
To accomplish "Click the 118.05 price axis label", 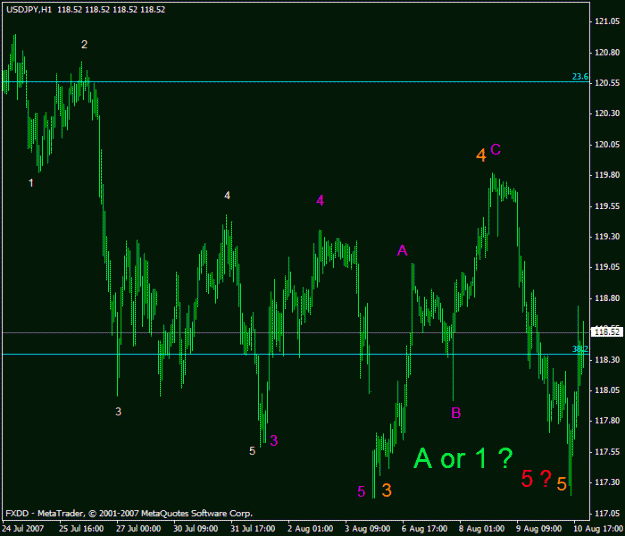I will tap(607, 390).
